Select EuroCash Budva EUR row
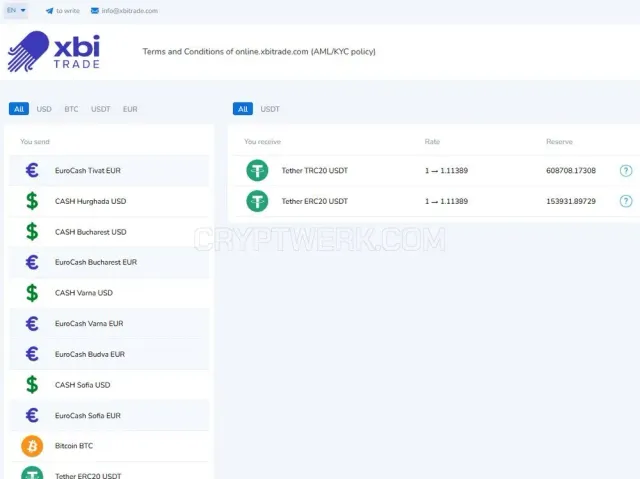This screenshot has height=479, width=640. (109, 354)
